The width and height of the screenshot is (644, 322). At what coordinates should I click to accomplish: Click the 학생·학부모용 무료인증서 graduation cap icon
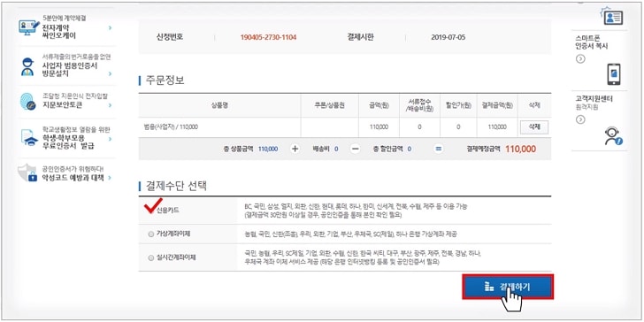tap(29, 138)
